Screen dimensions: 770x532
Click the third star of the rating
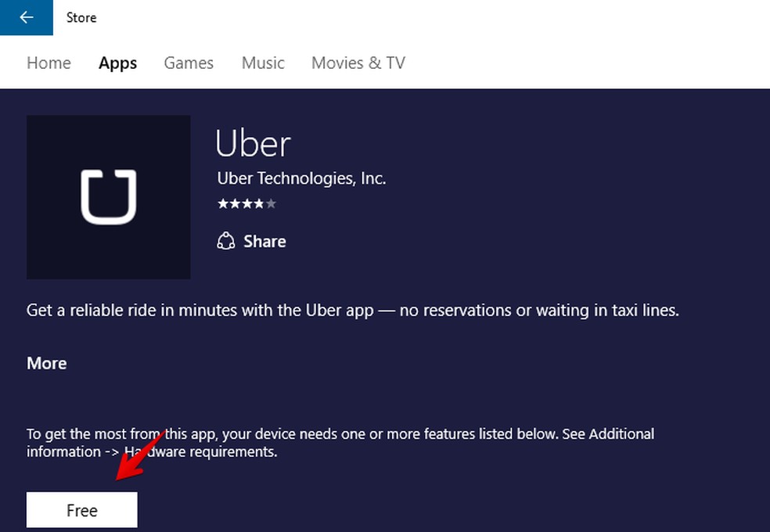tap(249, 203)
